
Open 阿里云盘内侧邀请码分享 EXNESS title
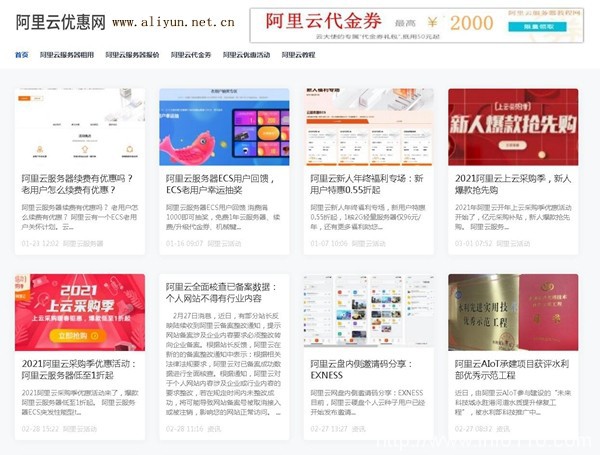click(368, 370)
